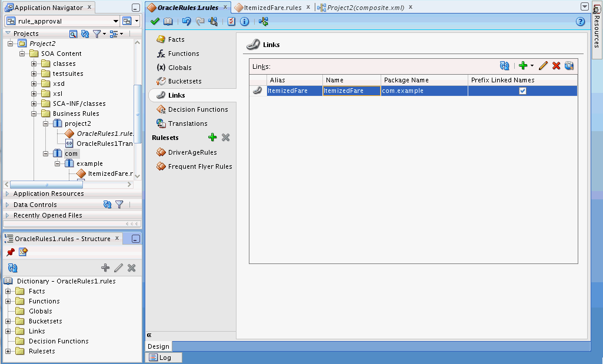Delete ruleset using grey X icon
The height and width of the screenshot is (364, 603).
point(226,137)
